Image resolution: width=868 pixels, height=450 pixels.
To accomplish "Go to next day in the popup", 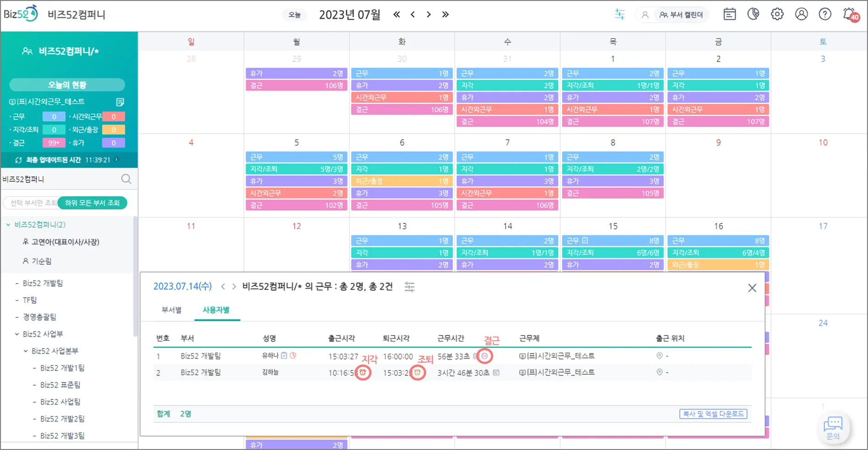I will pyautogui.click(x=234, y=286).
